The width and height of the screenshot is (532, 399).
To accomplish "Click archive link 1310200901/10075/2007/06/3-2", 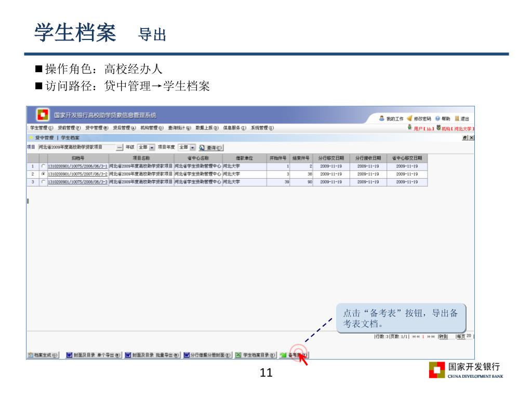I will pos(77,174).
